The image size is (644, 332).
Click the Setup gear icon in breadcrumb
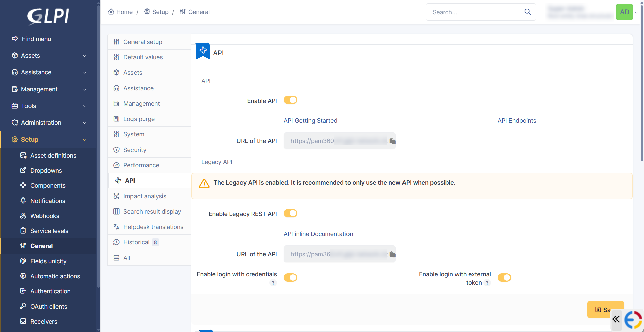tap(147, 12)
